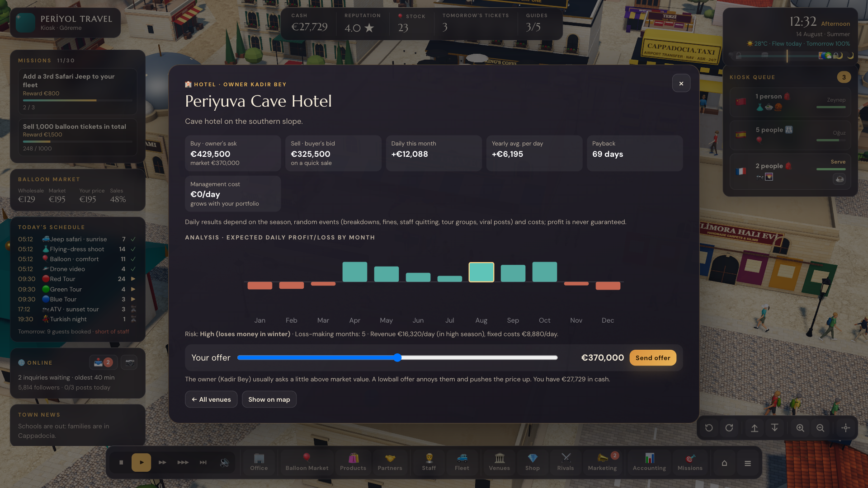Zoom out the map camera

(821, 427)
